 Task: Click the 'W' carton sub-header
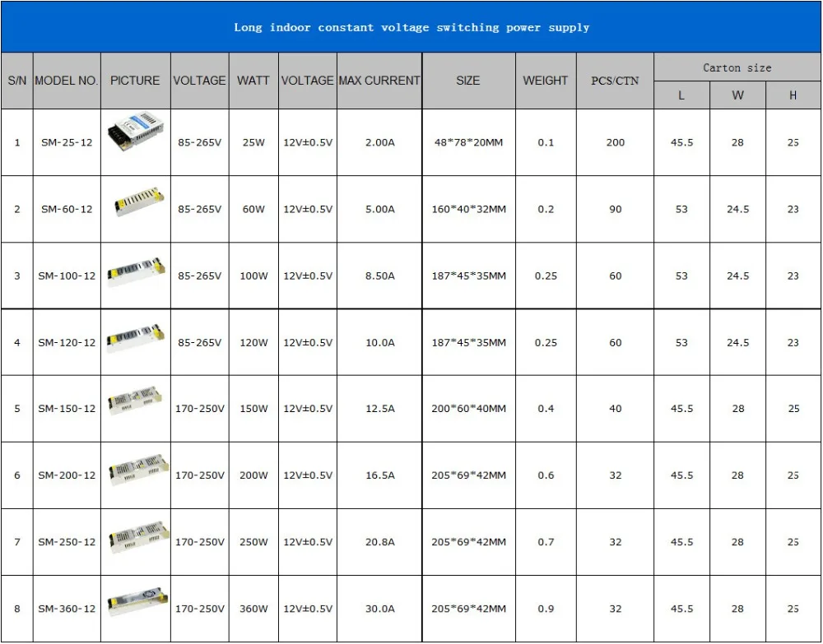tap(737, 95)
